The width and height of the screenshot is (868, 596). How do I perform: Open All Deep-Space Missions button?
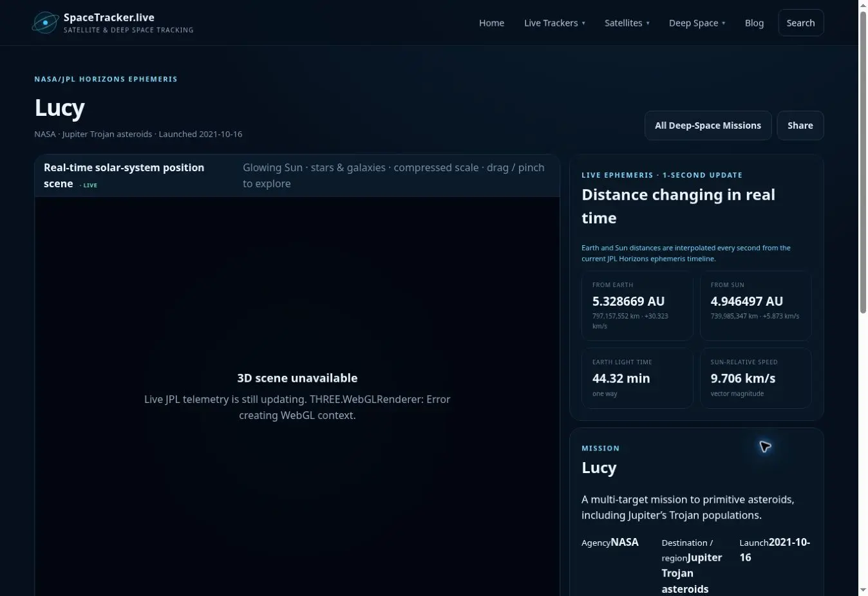(708, 126)
